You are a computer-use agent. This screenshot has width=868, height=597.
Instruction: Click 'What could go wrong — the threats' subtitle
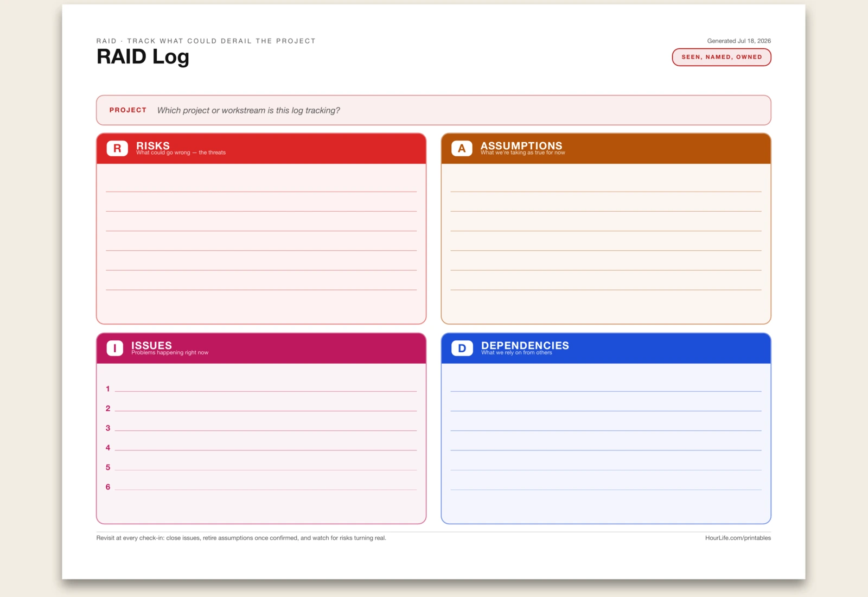point(181,153)
